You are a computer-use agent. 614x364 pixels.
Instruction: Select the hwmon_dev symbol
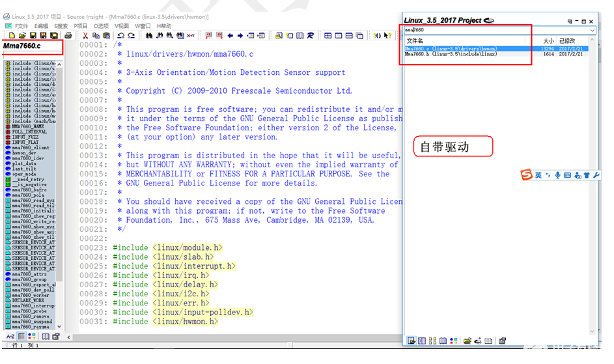pyautogui.click(x=24, y=153)
